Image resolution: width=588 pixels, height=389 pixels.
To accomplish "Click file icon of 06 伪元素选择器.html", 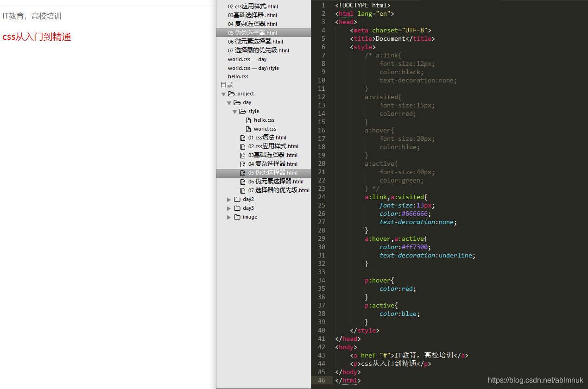I will click(x=243, y=182).
